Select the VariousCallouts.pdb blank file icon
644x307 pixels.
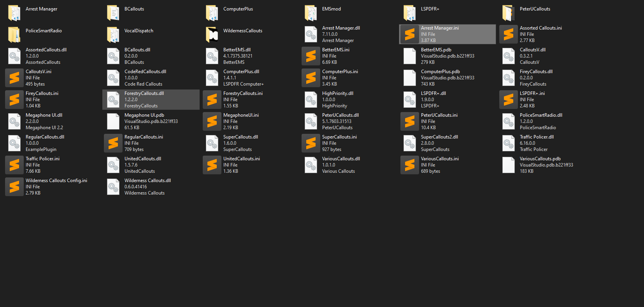click(x=509, y=165)
